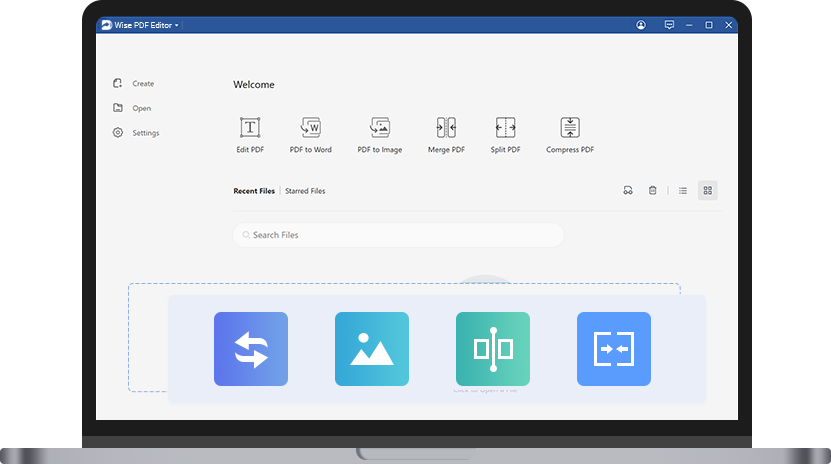Click the trash delete icon

652,190
